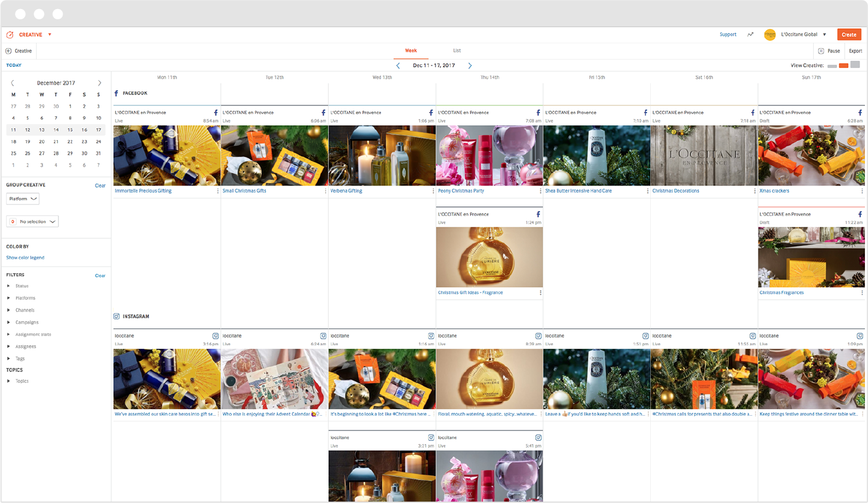Viewport: 868px width, 503px height.
Task: Click Instagram icon on the Sunday 1:09 pm post
Action: (x=860, y=336)
